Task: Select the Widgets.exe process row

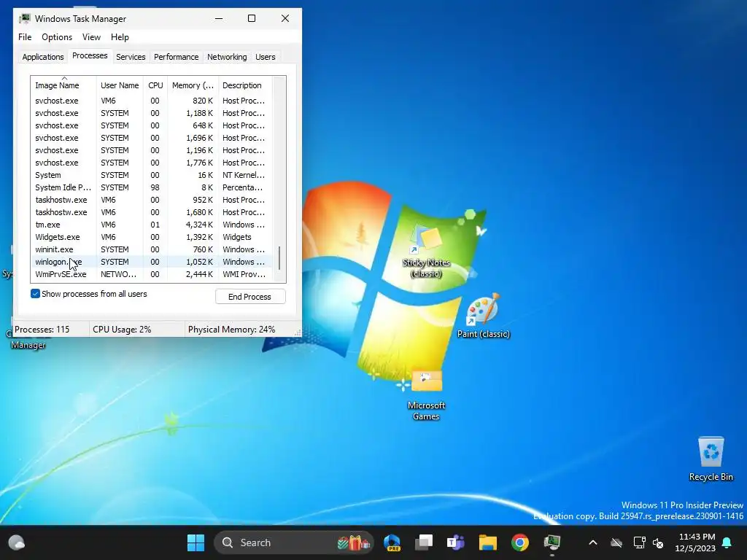Action: [152, 237]
